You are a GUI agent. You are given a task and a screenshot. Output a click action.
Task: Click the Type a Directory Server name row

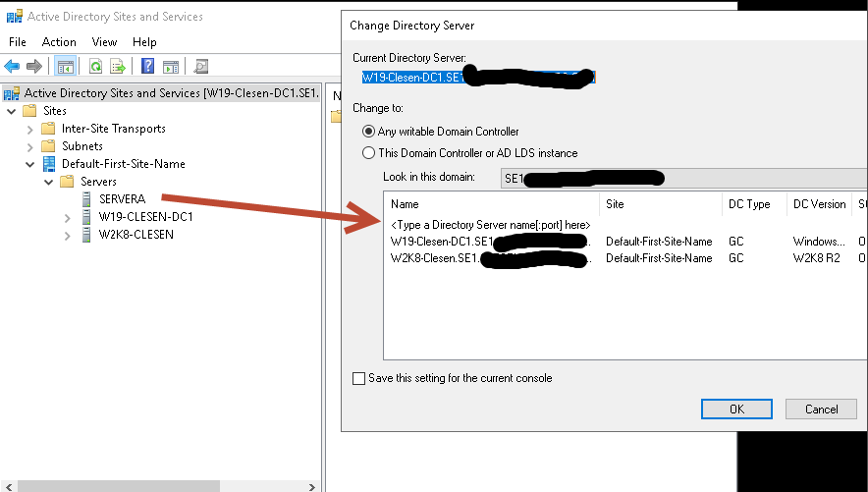pyautogui.click(x=491, y=225)
